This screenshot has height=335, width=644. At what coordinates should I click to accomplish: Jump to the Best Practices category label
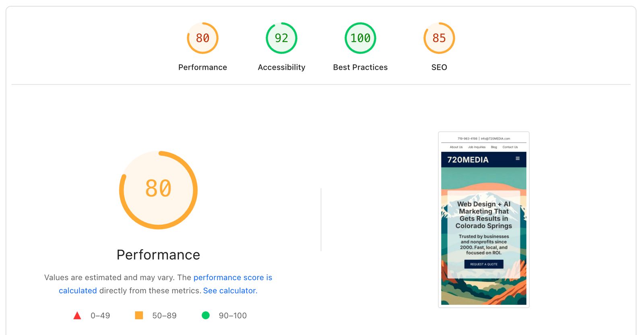point(360,67)
